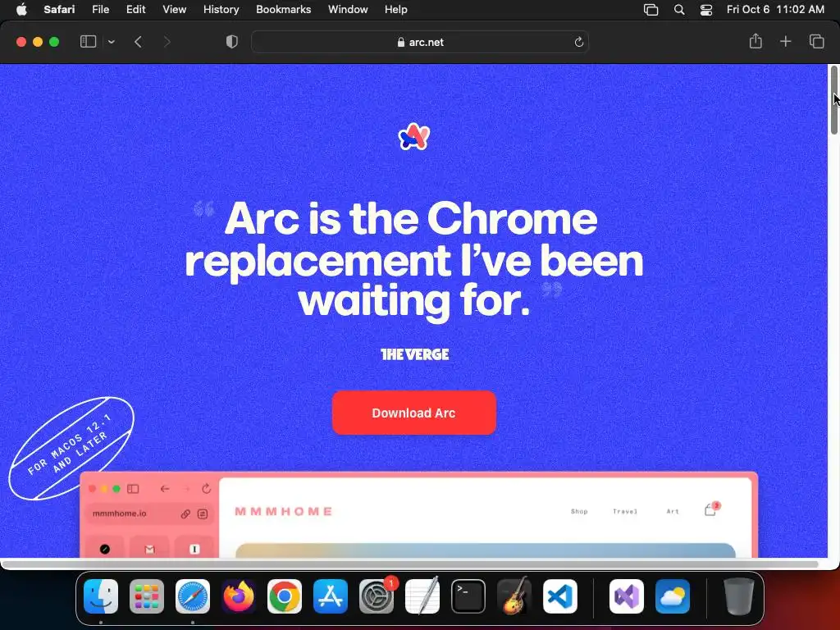Open the Share menu in Safari toolbar

coord(756,41)
